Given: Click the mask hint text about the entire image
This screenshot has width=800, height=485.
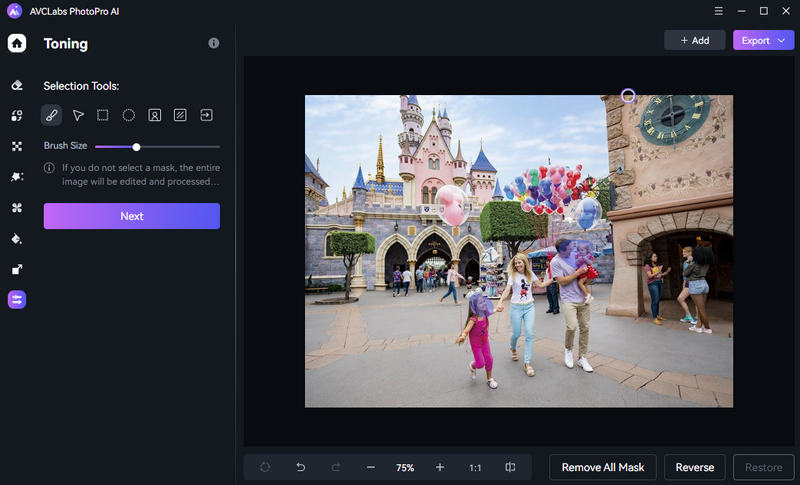Looking at the screenshot, I should tap(141, 174).
